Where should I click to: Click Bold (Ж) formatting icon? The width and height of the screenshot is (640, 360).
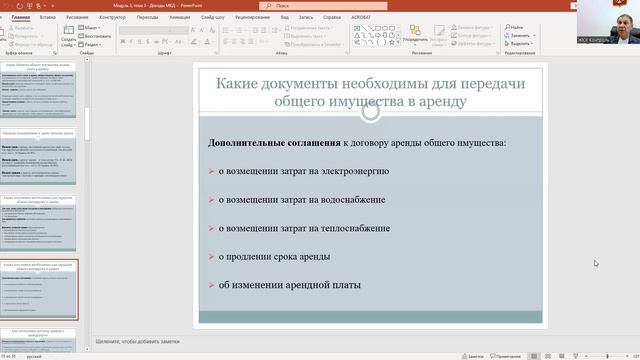(123, 42)
